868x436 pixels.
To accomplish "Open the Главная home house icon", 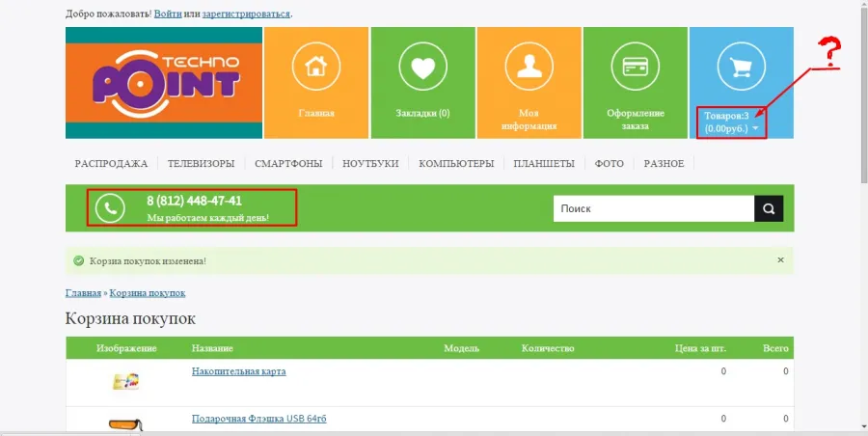I will tap(316, 67).
